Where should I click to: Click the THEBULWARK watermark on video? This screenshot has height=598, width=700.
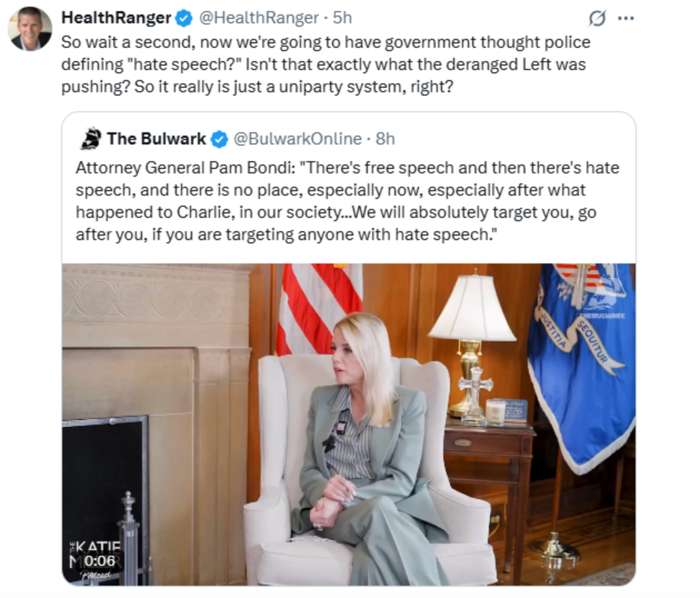coord(602,316)
